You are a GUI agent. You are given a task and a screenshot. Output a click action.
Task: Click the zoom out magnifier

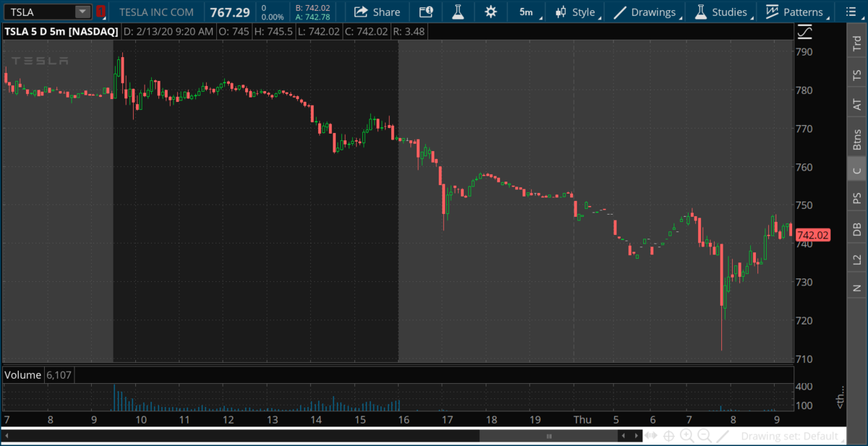tap(704, 436)
